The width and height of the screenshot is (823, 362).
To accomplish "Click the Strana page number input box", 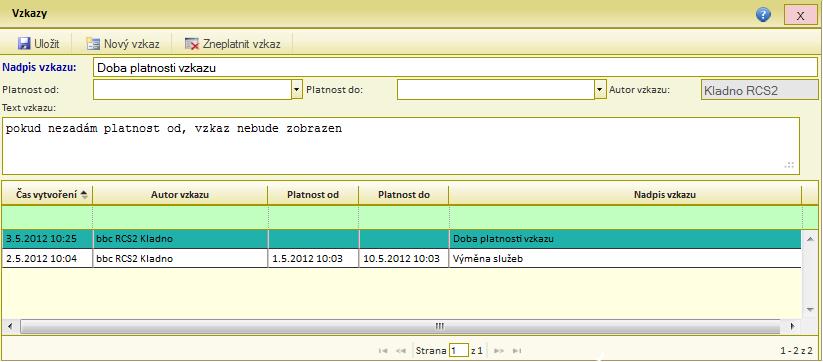I will tap(459, 350).
